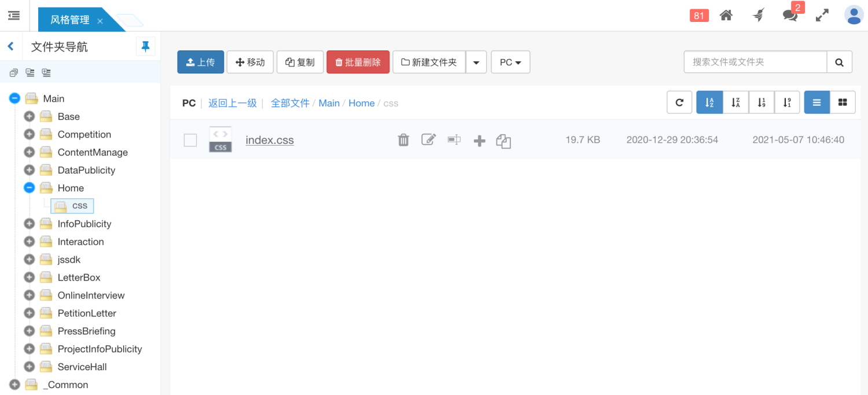
Task: Duplicate index.css with the copy icon
Action: (x=503, y=140)
